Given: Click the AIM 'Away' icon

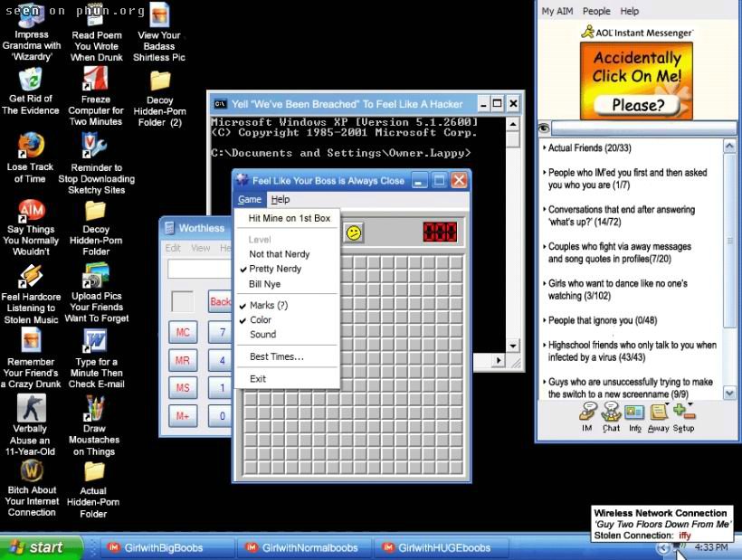Looking at the screenshot, I should [x=658, y=417].
